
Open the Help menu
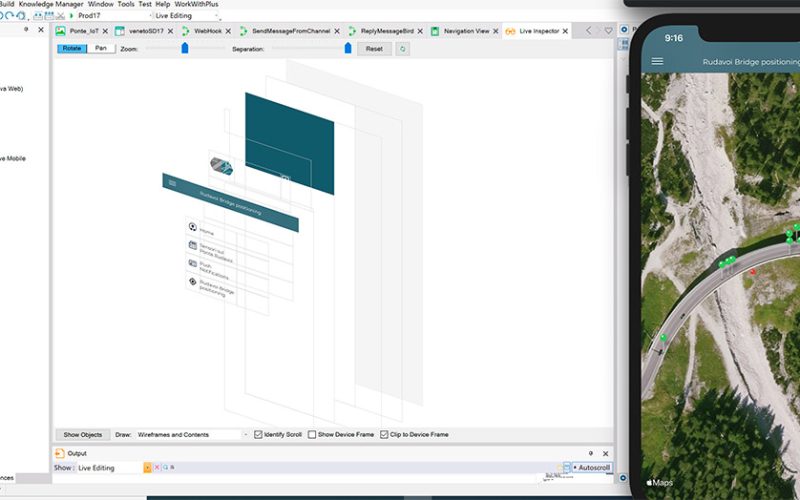pos(163,4)
